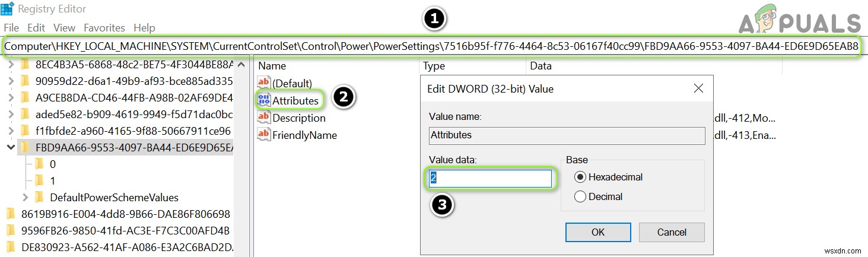This screenshot has height=257, width=868.
Task: Expand the DefaultPowerSchemeValues key
Action: click(x=26, y=197)
